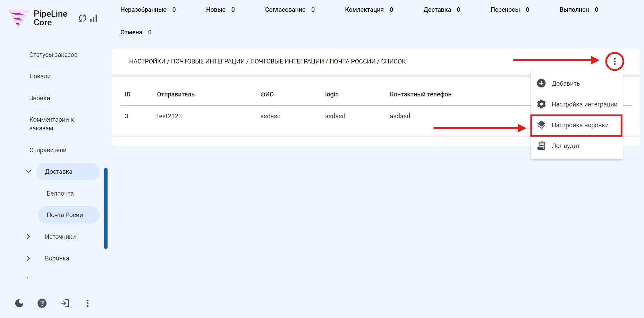Expand the Воронка chevron
Image resolution: width=644 pixels, height=318 pixels.
[x=28, y=258]
